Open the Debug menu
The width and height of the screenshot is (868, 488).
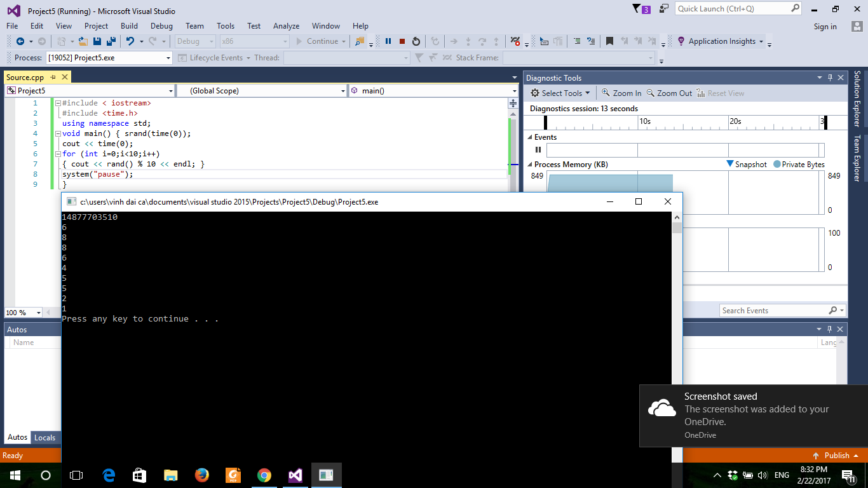[161, 26]
